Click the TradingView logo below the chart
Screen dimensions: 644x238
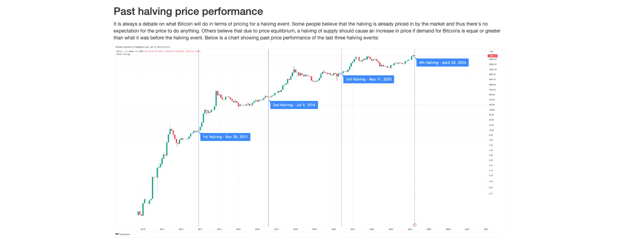(x=123, y=234)
